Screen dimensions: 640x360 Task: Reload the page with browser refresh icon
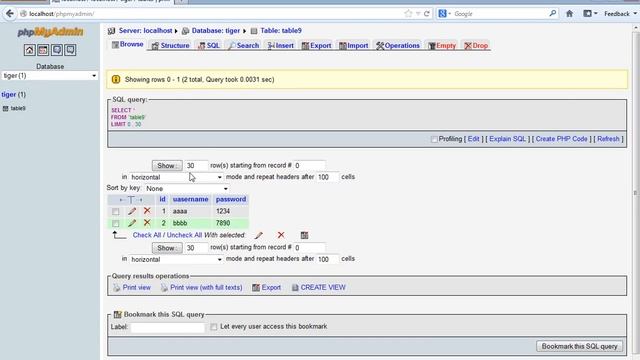[x=427, y=13]
